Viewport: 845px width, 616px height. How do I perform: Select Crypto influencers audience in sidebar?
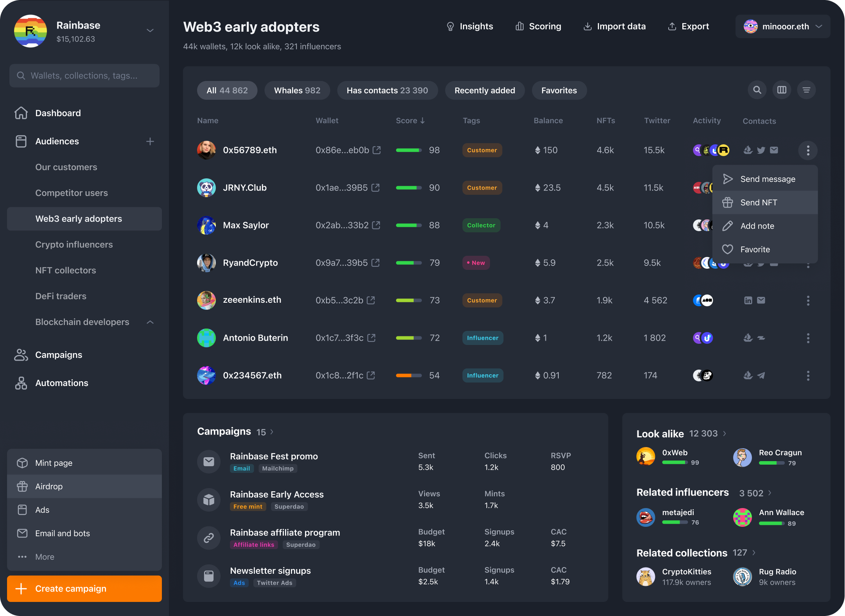[74, 244]
